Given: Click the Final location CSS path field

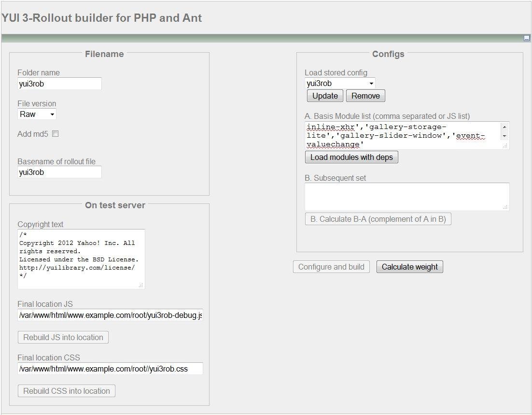Looking at the screenshot, I should (x=110, y=369).
